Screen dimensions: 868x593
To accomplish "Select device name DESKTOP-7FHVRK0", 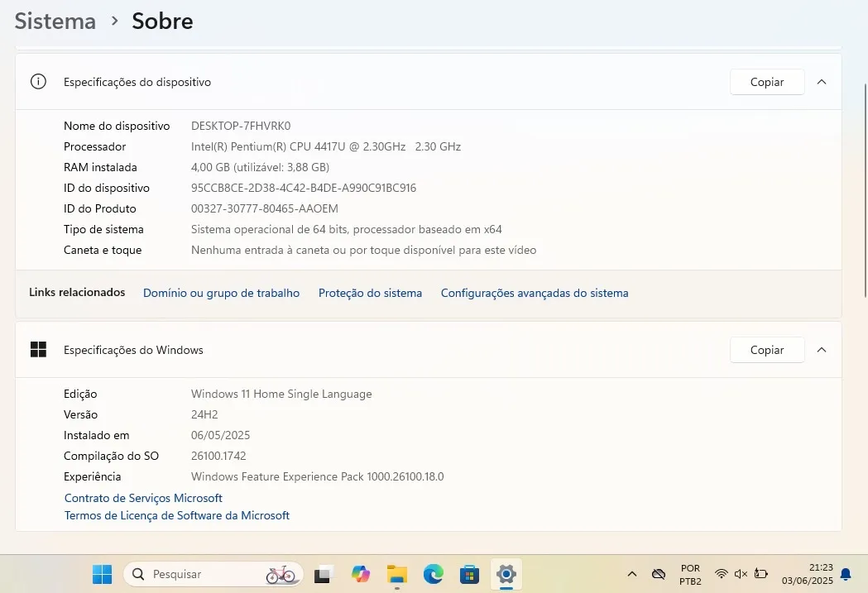I will (241, 126).
